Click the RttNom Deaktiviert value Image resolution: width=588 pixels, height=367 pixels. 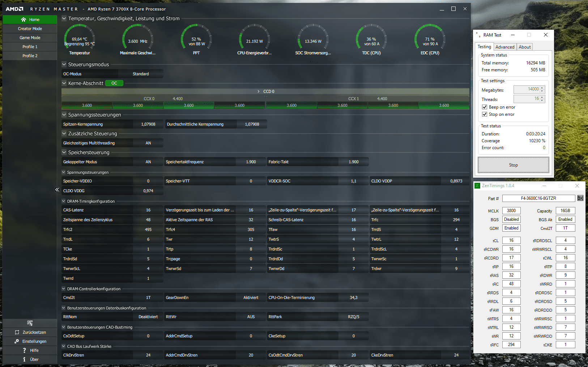click(148, 317)
